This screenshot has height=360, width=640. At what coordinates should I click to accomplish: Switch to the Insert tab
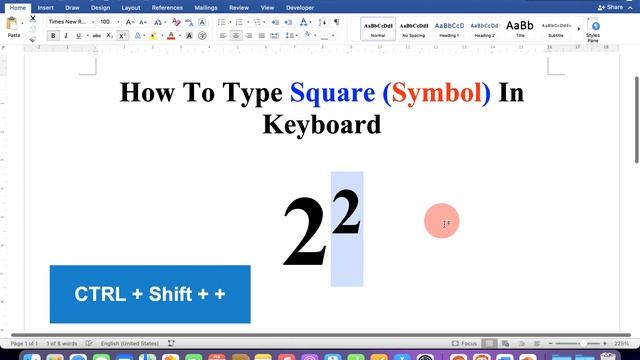pos(45,8)
